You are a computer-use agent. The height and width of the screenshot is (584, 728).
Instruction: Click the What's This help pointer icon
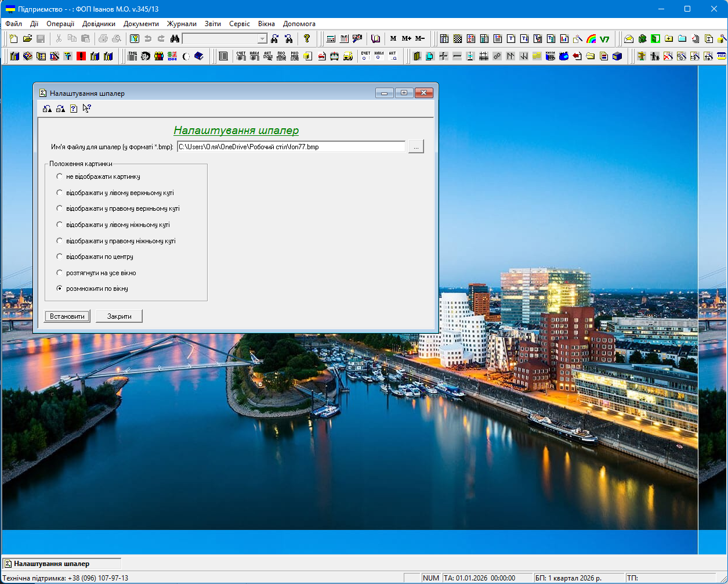click(x=87, y=108)
